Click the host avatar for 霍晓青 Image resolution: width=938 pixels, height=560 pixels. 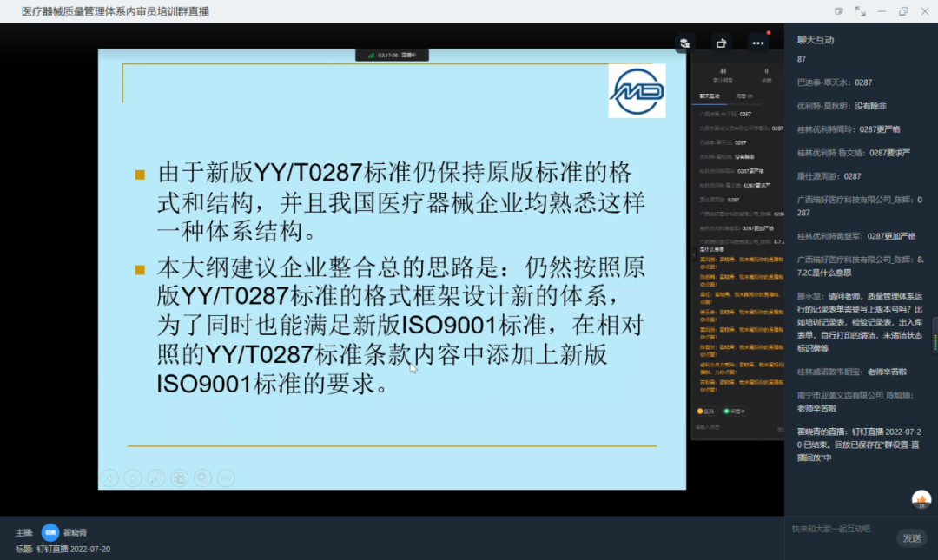point(50,532)
